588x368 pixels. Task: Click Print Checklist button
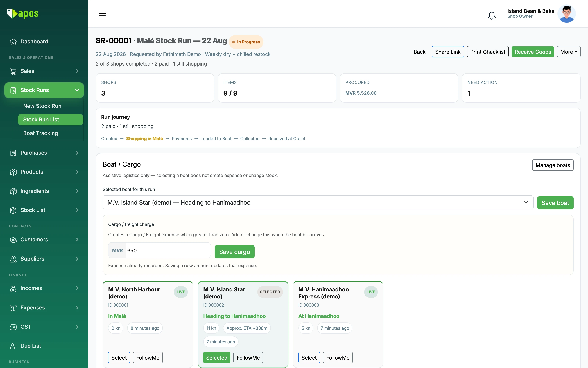[488, 52]
